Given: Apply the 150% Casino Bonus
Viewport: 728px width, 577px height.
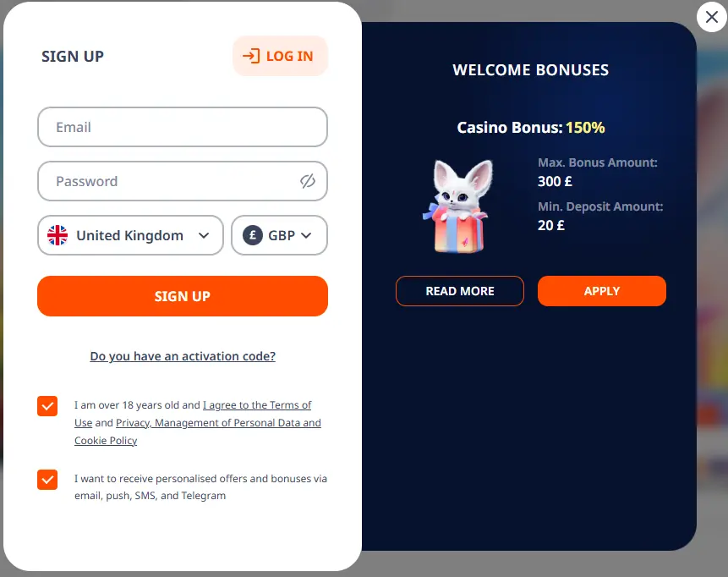Looking at the screenshot, I should 601,290.
